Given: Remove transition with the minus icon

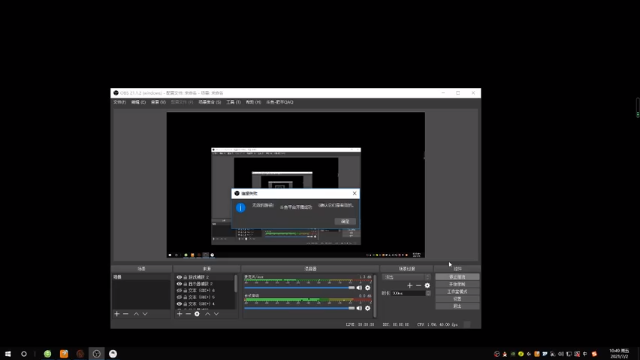Looking at the screenshot, I should coord(418,285).
